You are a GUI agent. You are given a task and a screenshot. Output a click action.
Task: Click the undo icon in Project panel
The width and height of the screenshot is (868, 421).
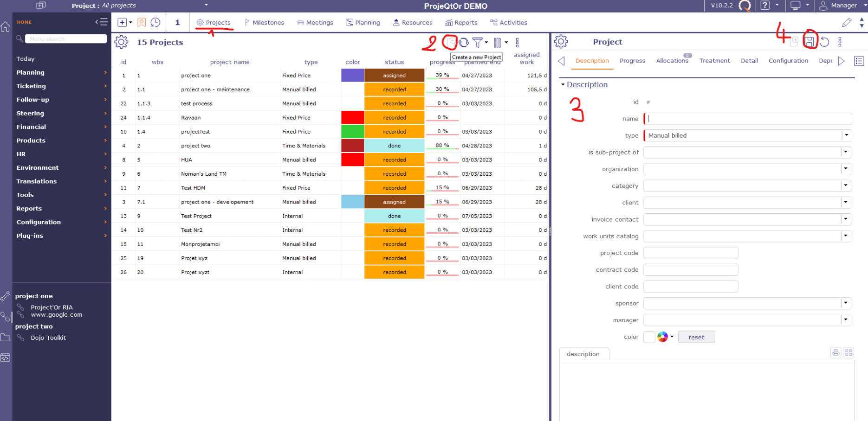tap(824, 42)
